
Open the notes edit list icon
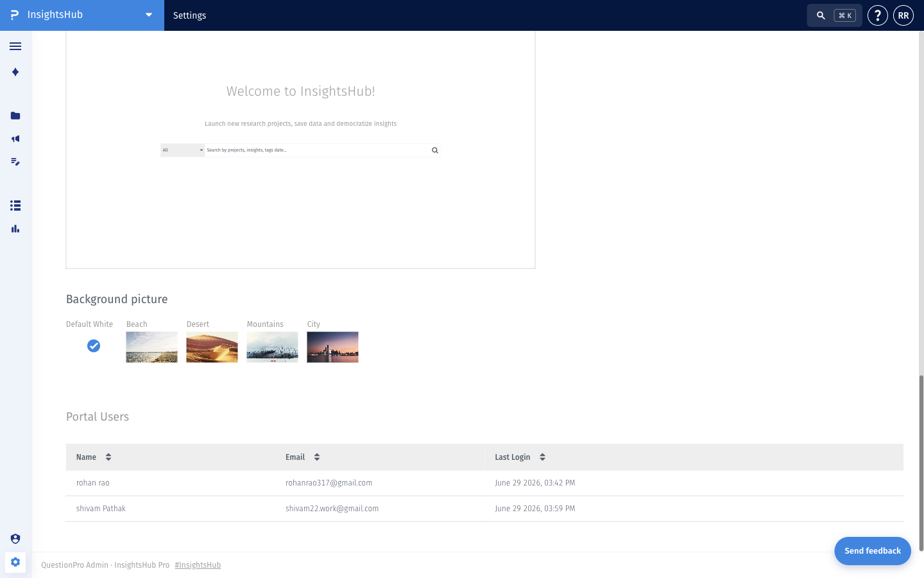click(15, 162)
